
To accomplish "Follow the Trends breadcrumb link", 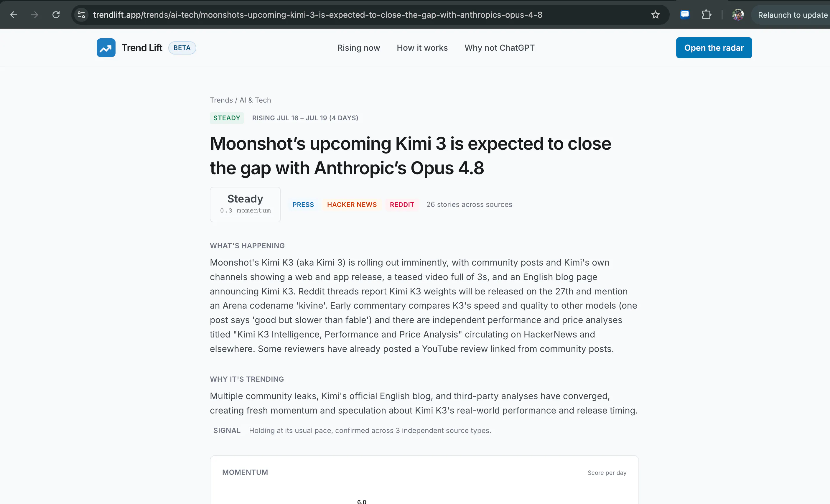I will (221, 100).
